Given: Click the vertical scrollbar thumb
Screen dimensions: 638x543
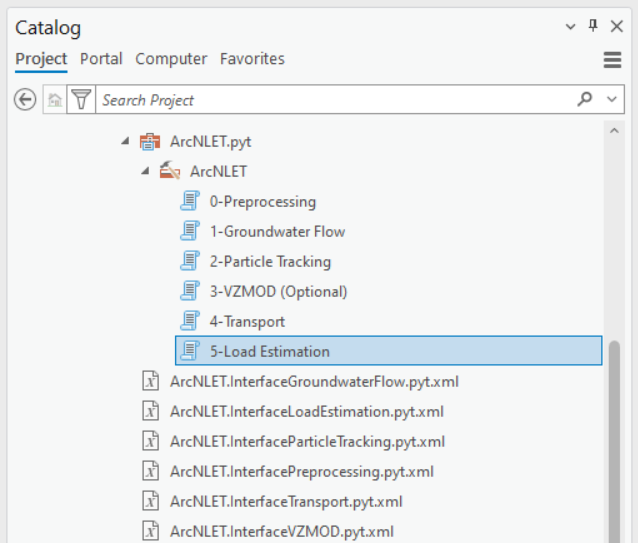Looking at the screenshot, I should (x=614, y=441).
